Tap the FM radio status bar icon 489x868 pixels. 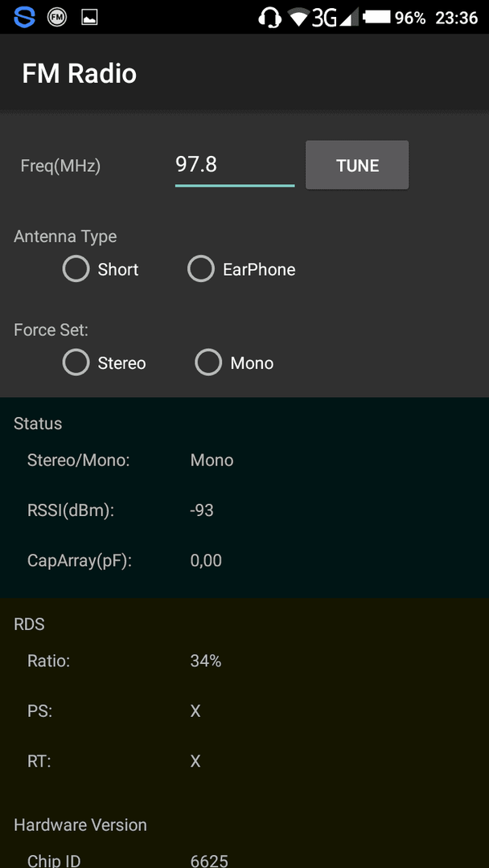coord(56,17)
